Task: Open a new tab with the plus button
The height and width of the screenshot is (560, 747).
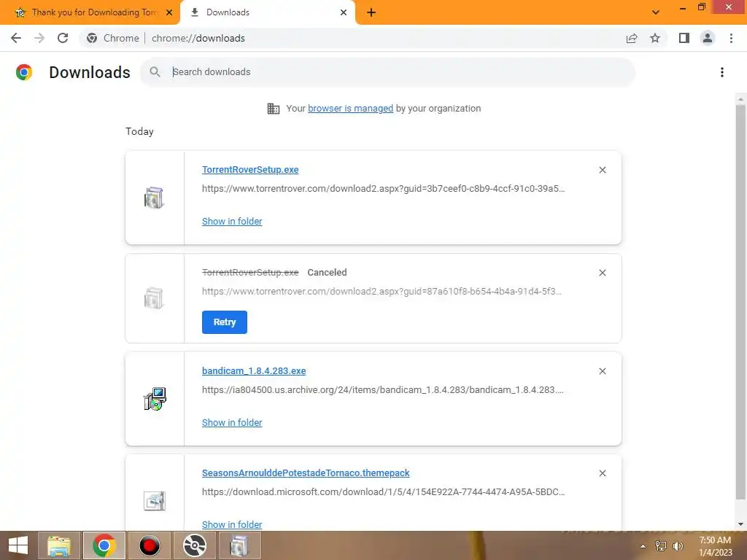Action: click(x=371, y=12)
